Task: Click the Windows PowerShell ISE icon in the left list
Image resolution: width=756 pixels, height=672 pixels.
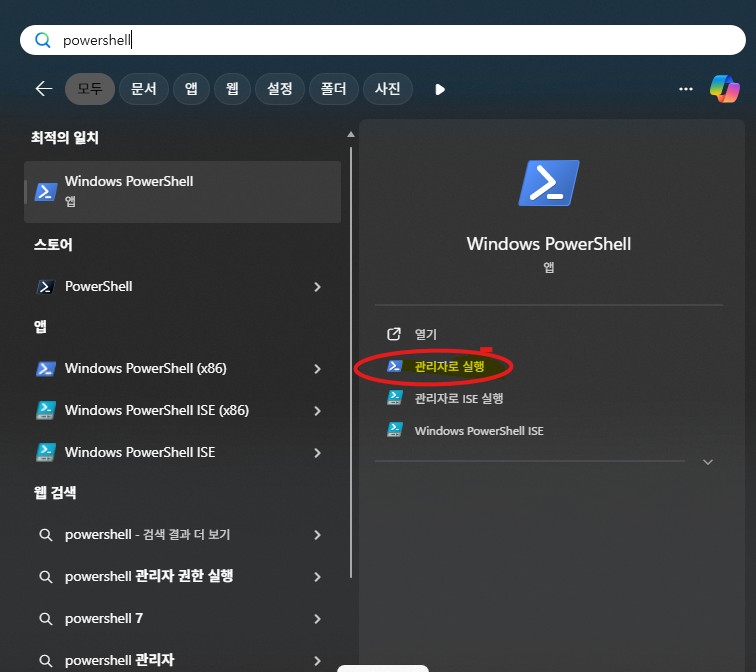Action: pyautogui.click(x=46, y=453)
